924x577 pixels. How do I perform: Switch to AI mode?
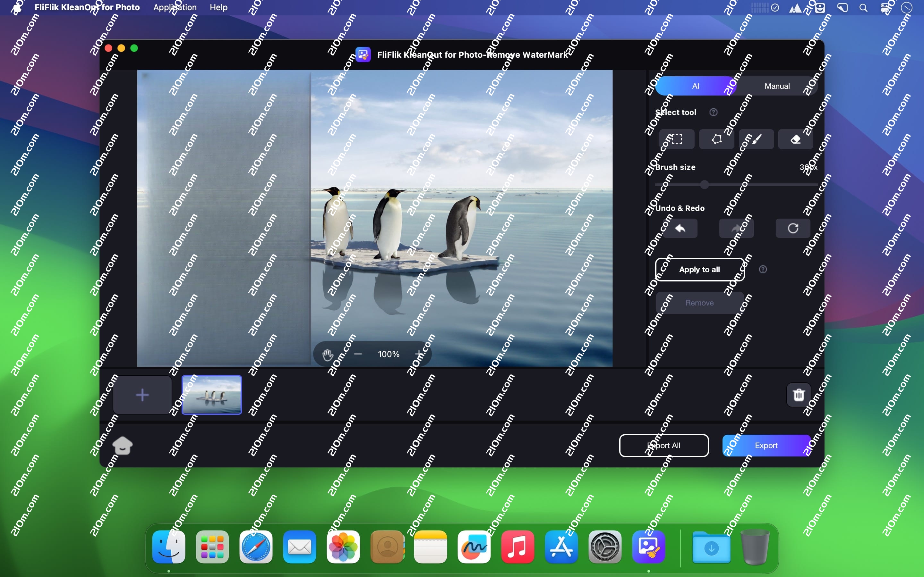[695, 86]
